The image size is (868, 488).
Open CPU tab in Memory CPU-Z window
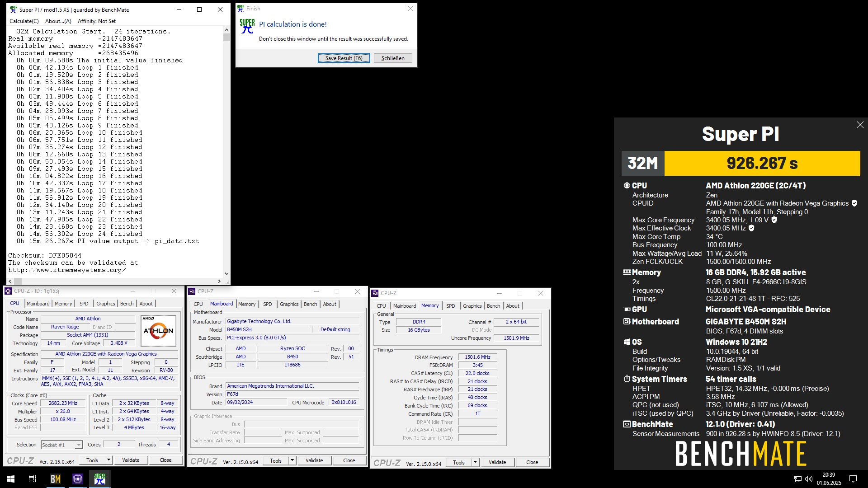point(381,306)
